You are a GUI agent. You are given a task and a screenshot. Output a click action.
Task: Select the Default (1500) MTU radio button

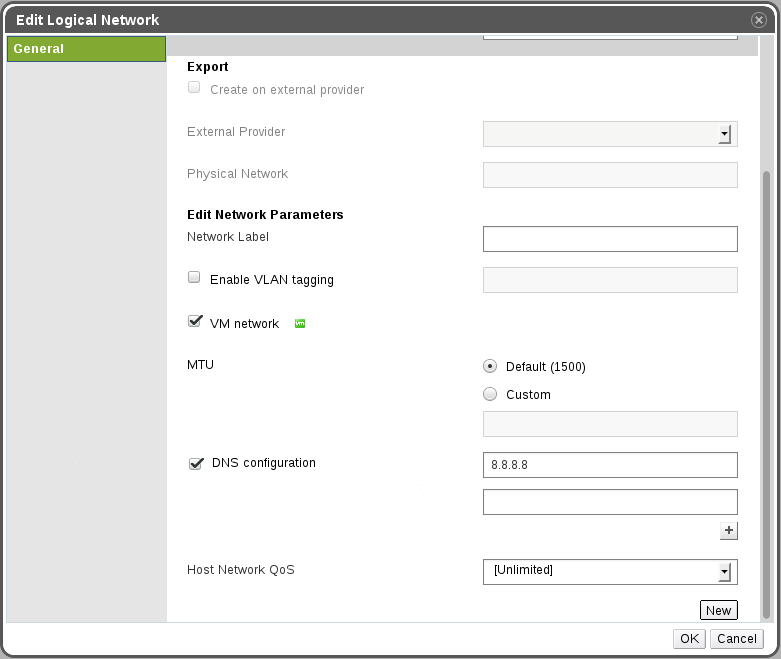[490, 366]
